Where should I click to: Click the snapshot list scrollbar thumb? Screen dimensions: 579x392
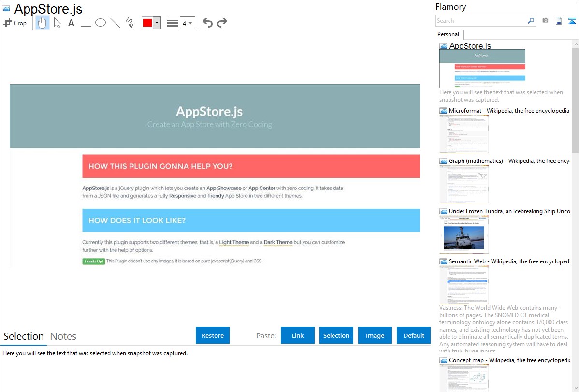point(575,101)
